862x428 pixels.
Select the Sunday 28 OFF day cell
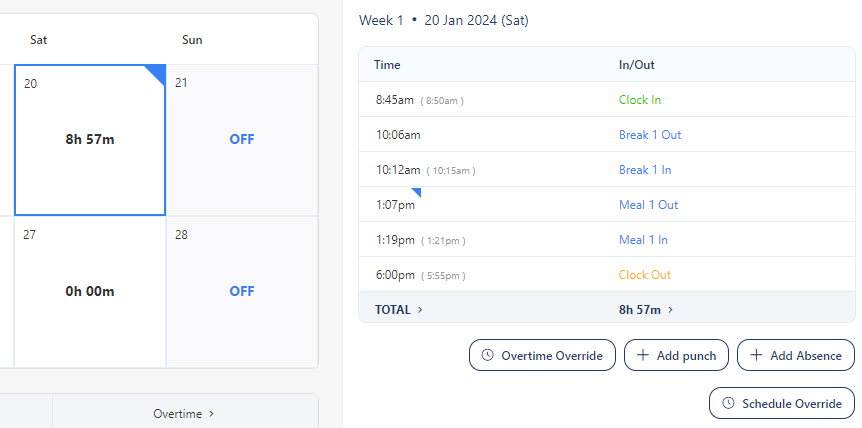click(x=242, y=291)
